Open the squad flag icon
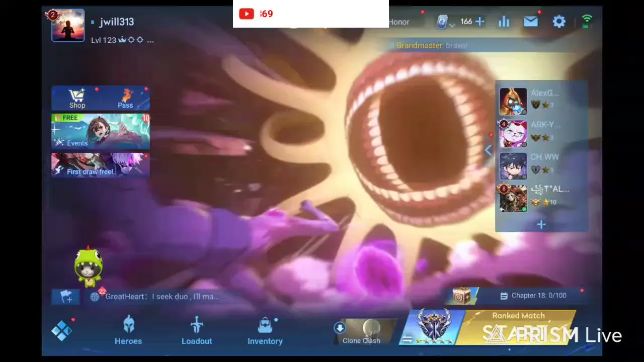The height and width of the screenshot is (362, 644). (66, 297)
